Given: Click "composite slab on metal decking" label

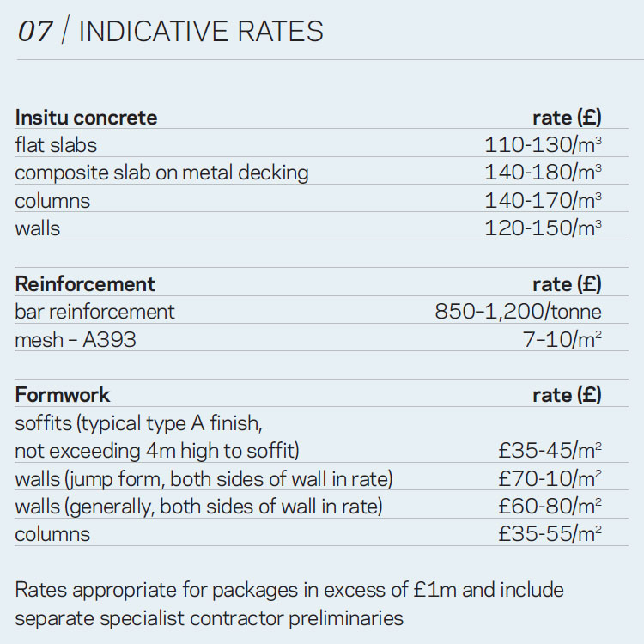Looking at the screenshot, I should point(161,173).
